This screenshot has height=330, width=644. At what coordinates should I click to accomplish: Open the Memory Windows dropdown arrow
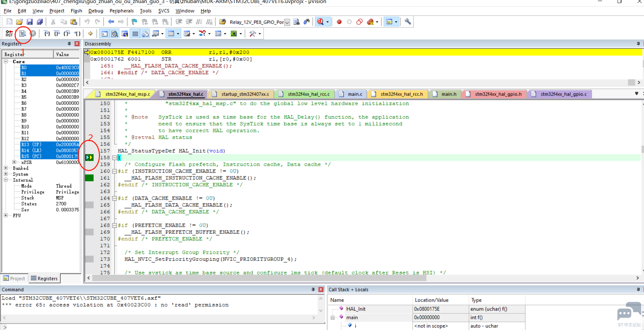coord(178,34)
